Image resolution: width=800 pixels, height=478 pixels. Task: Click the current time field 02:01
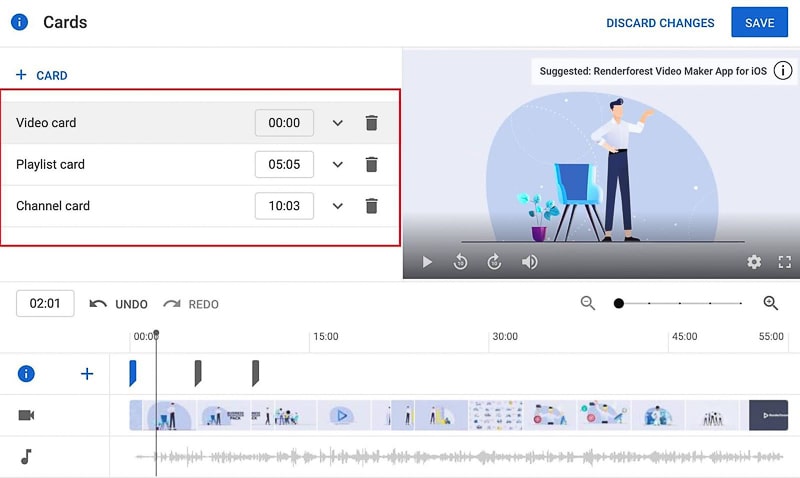tap(45, 304)
